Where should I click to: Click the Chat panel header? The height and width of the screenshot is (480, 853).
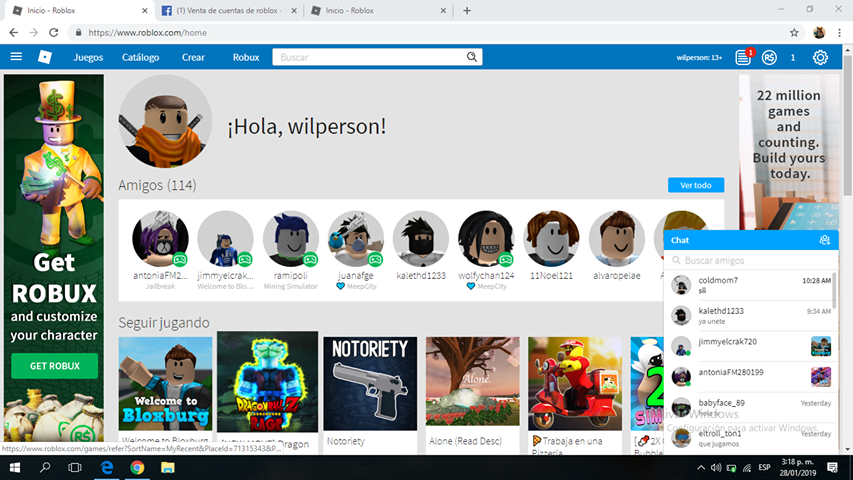coord(751,240)
